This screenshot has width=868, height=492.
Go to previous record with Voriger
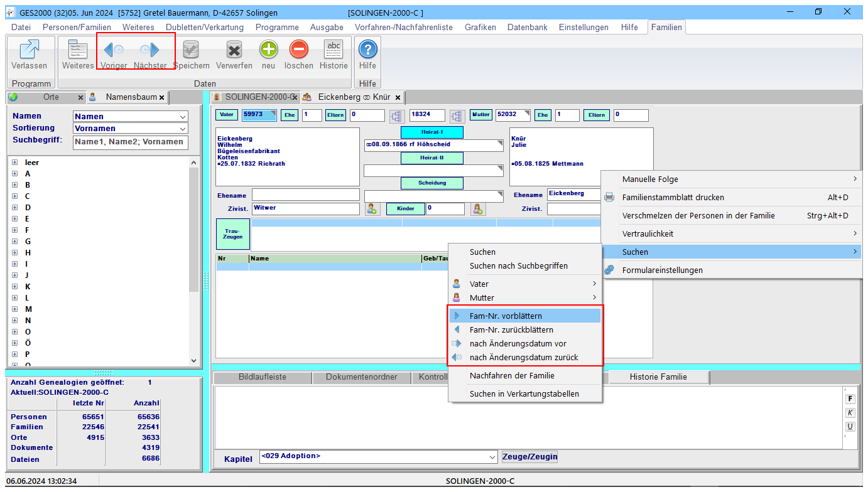114,50
